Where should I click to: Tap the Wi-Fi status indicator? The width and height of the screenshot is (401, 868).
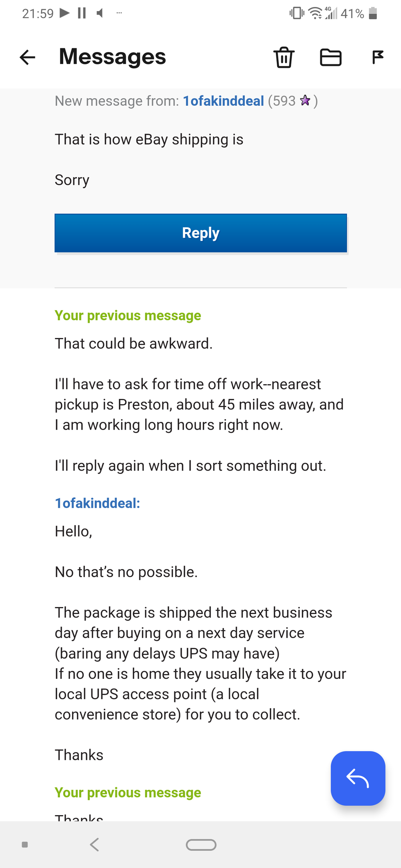coord(315,14)
